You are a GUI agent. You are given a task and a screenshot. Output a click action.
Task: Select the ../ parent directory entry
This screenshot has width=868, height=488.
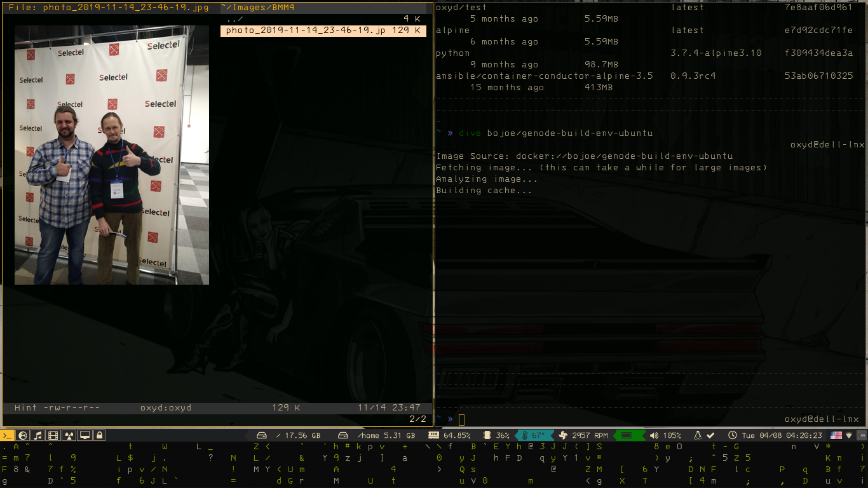click(323, 19)
